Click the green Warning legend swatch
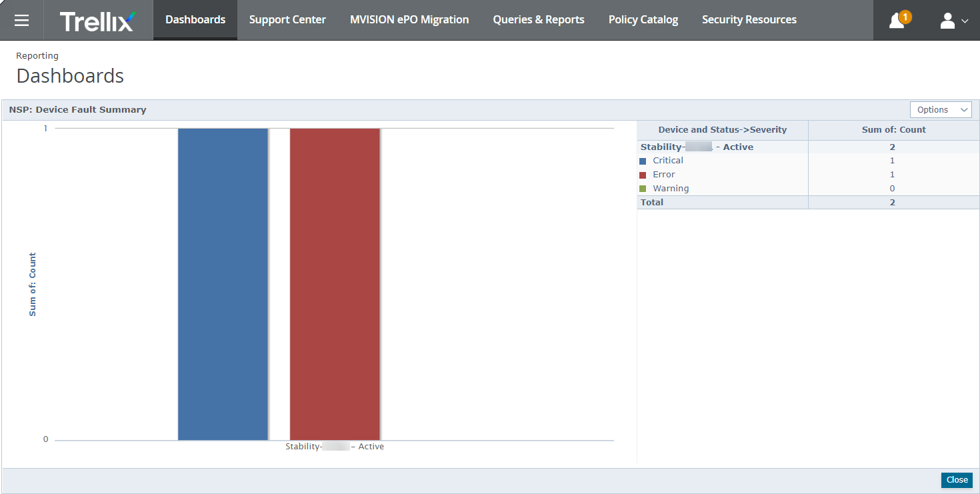980x494 pixels. point(643,189)
